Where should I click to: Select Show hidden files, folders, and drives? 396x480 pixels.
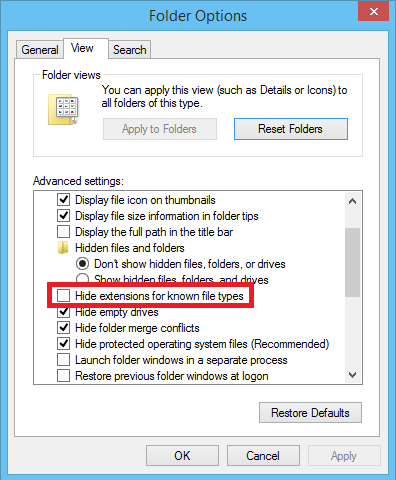click(82, 279)
